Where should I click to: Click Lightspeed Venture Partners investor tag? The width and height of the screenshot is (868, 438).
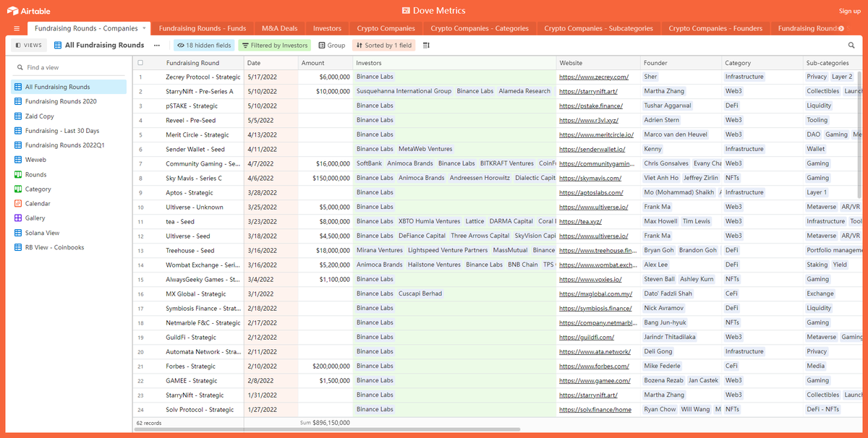coord(448,250)
